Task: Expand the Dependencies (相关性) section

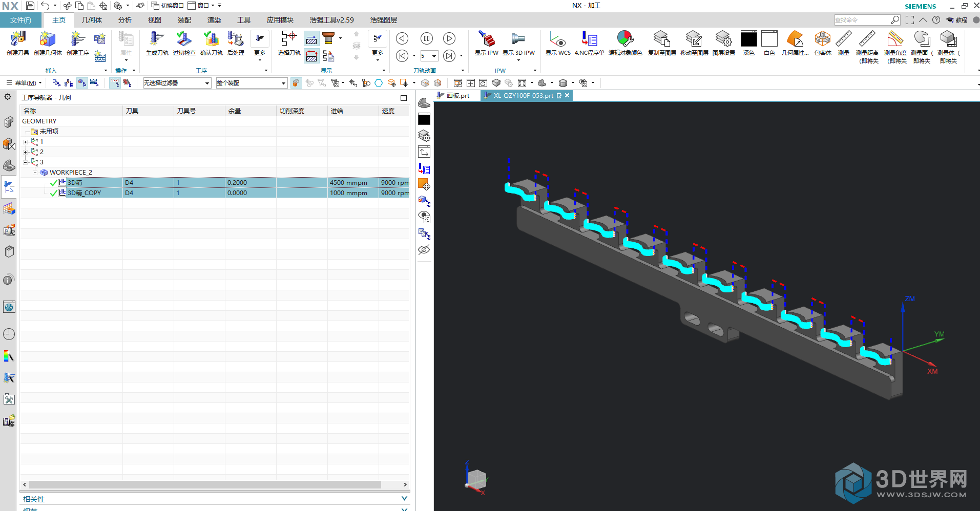Action: (215, 499)
